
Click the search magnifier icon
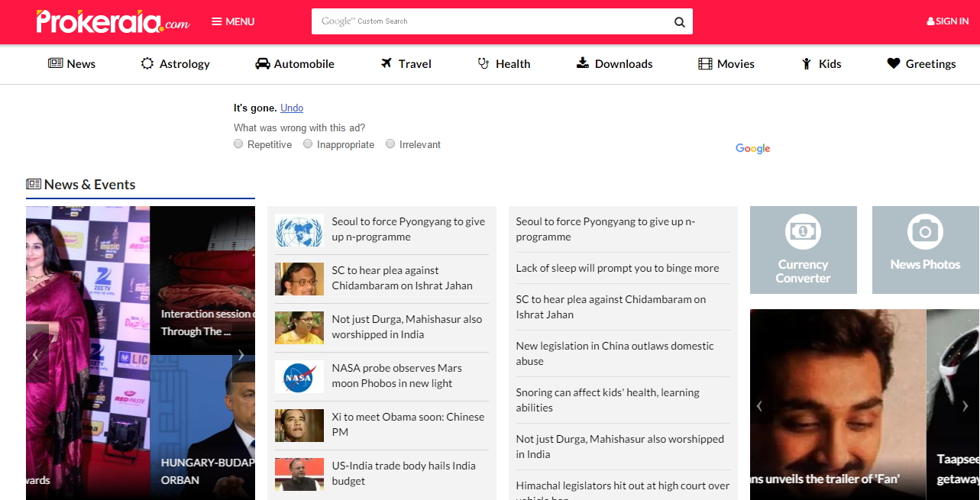point(679,22)
